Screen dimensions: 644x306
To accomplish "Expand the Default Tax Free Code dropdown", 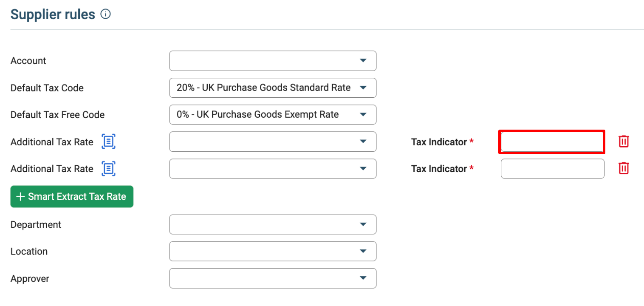I will [x=273, y=114].
